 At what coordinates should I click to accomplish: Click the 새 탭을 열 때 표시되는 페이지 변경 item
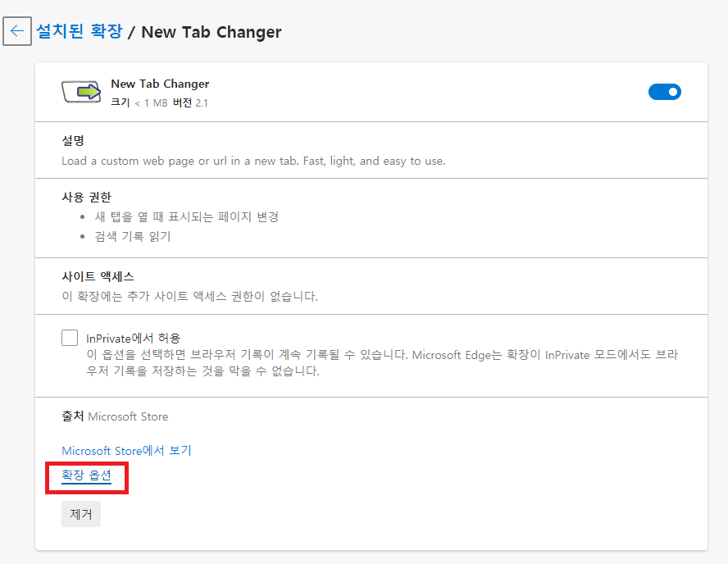tap(187, 216)
